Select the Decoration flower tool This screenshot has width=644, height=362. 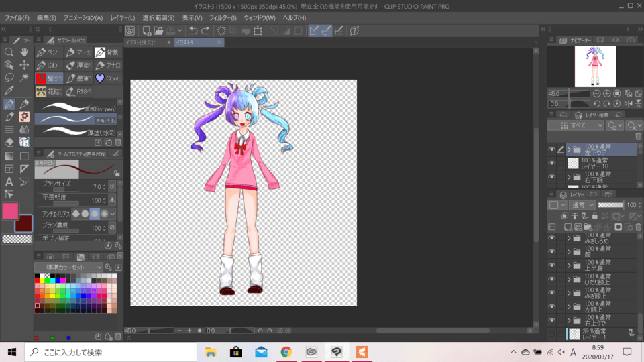point(24,117)
